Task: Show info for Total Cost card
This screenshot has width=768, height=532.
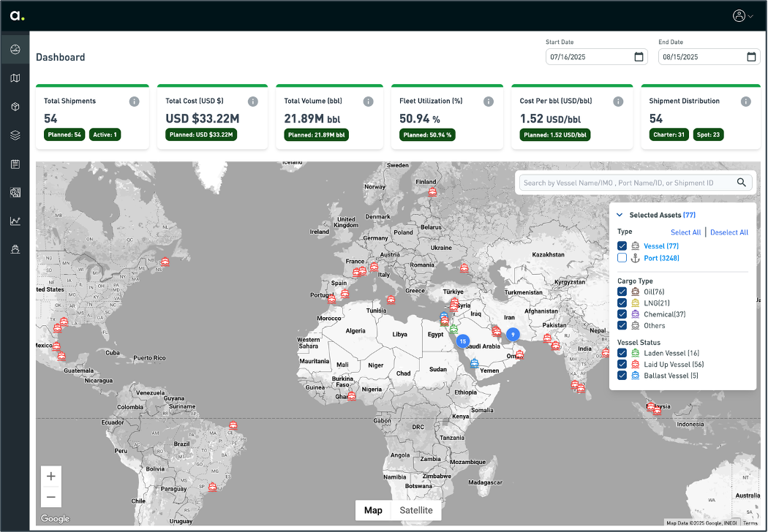Action: point(253,102)
